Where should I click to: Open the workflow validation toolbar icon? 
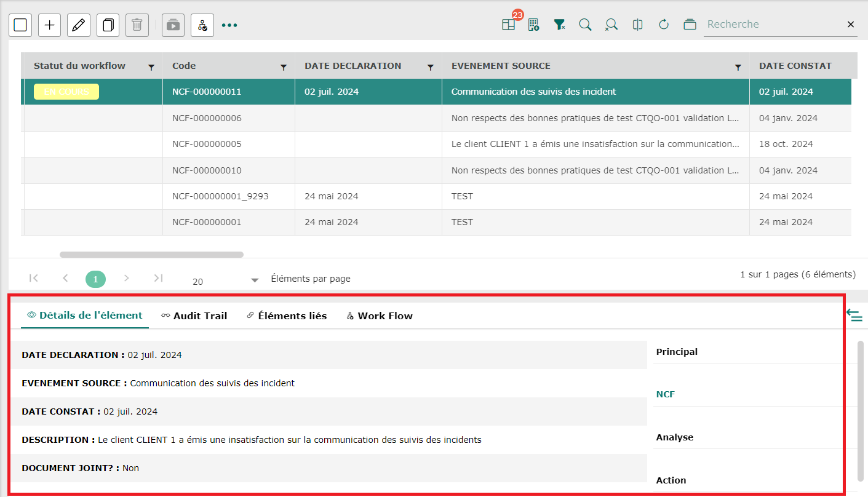click(x=202, y=25)
